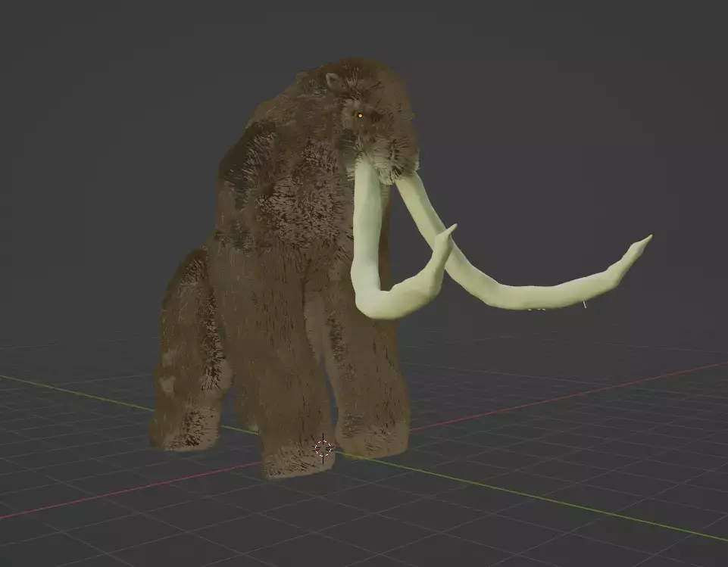This screenshot has width=728, height=567.
Task: Click the 3D cursor crosshair on the floor
Action: pos(323,448)
